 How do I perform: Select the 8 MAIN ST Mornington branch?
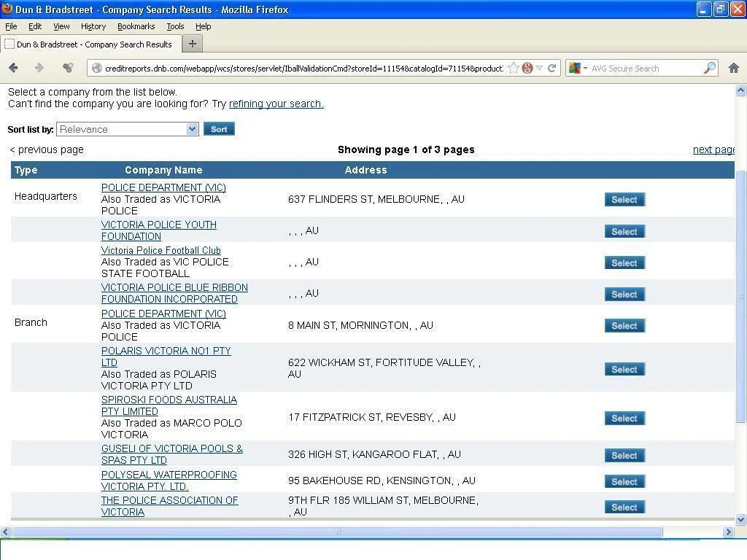coord(624,326)
